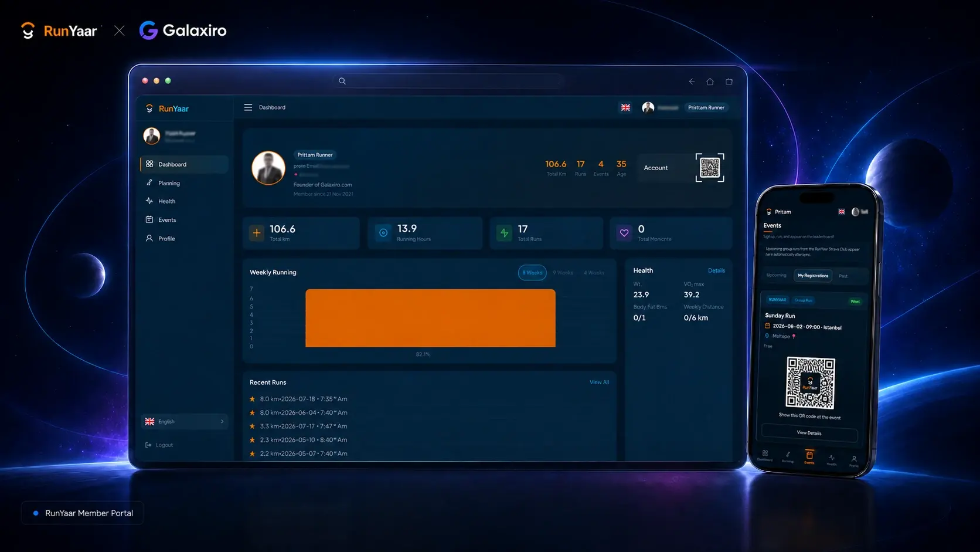This screenshot has height=552, width=980.
Task: Tap the calendar icon beside the Sunday Run date
Action: pyautogui.click(x=767, y=326)
